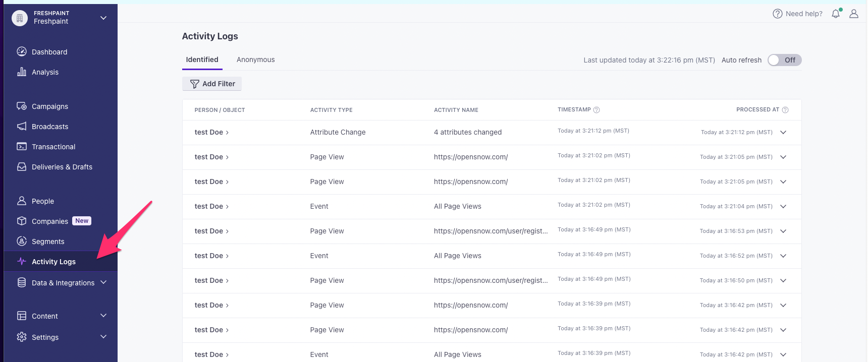This screenshot has width=868, height=362.
Task: Expand the Settings sidebar section
Action: [x=103, y=337]
